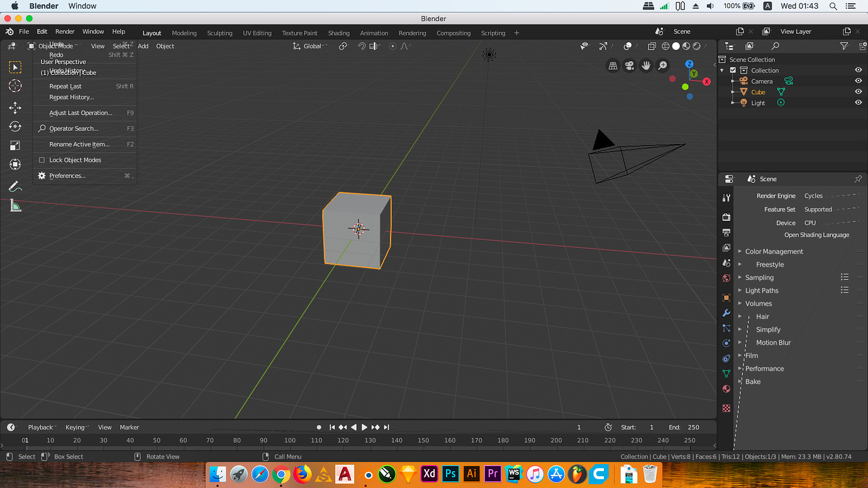Hide the Cube with its eye icon
The width and height of the screenshot is (868, 488).
(858, 92)
